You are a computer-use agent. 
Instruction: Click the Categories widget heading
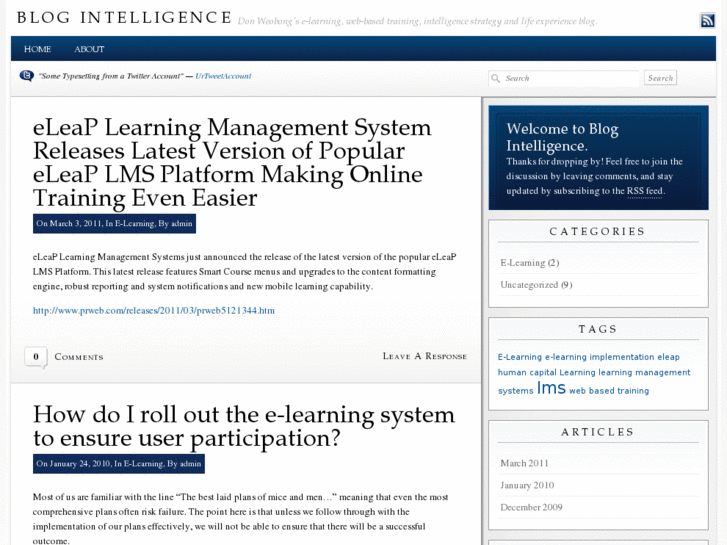597,231
